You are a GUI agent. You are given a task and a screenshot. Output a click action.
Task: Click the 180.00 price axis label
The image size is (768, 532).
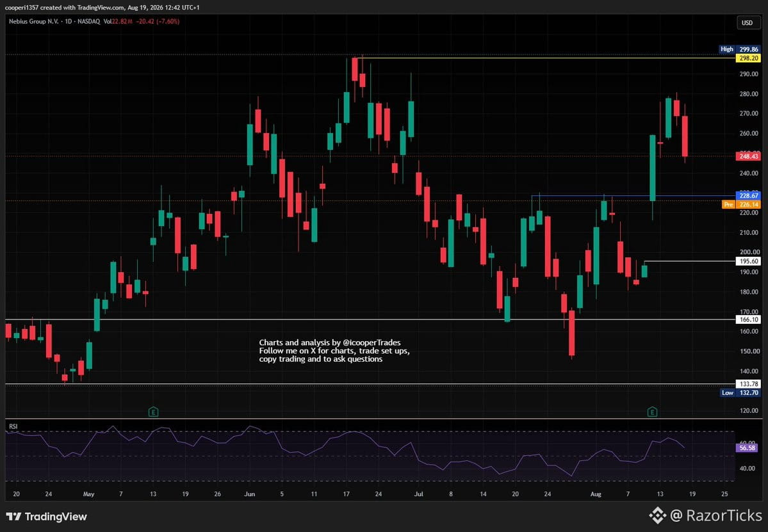749,292
